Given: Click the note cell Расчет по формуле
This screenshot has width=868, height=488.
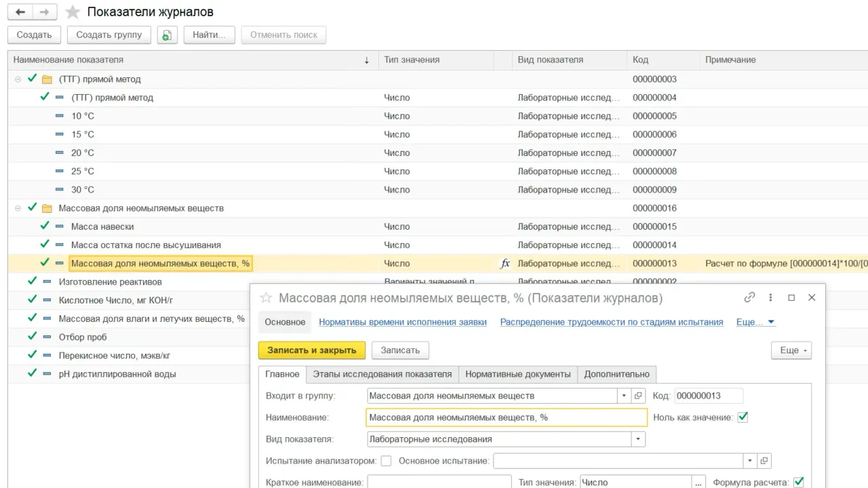Looking at the screenshot, I should click(x=785, y=264).
